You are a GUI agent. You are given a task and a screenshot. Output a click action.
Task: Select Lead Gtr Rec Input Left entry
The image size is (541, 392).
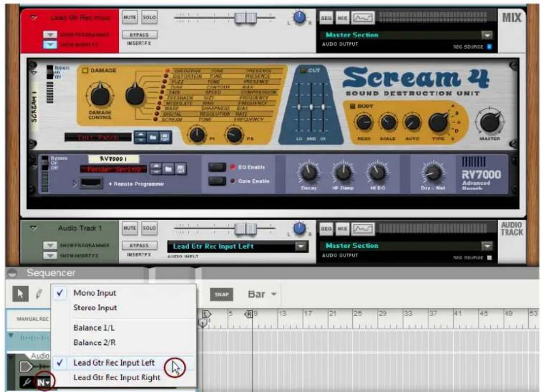pyautogui.click(x=114, y=363)
